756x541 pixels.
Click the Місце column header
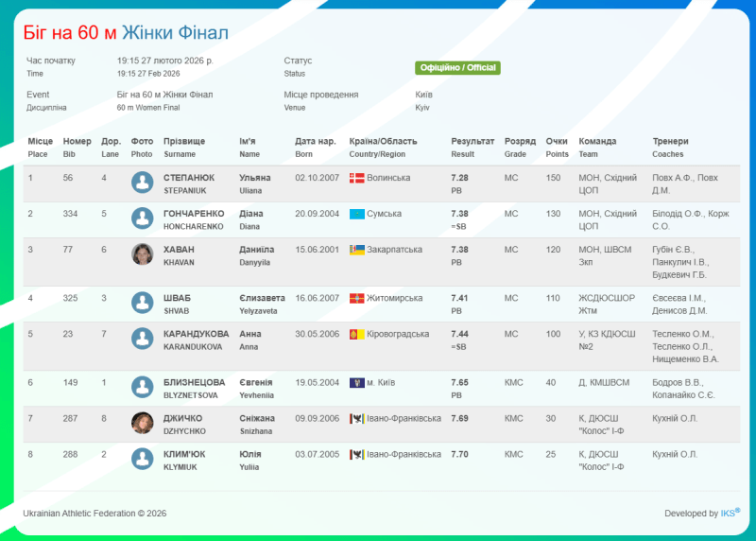41,141
